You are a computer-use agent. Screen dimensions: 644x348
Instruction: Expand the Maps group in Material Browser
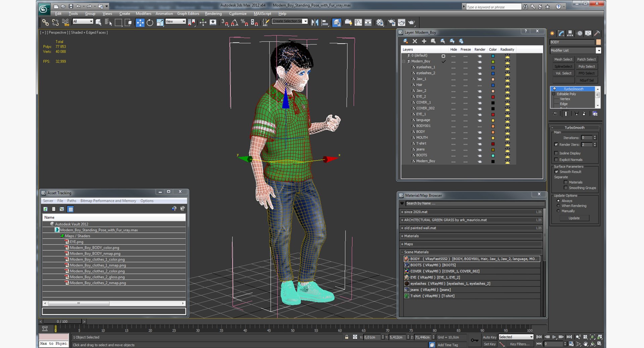[x=402, y=244]
